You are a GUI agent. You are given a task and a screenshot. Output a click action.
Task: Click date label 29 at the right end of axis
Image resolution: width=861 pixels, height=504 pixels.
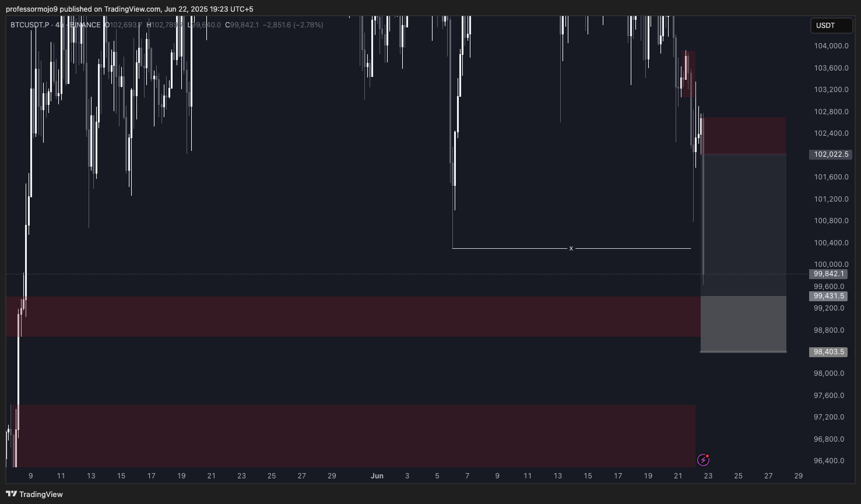pyautogui.click(x=799, y=476)
